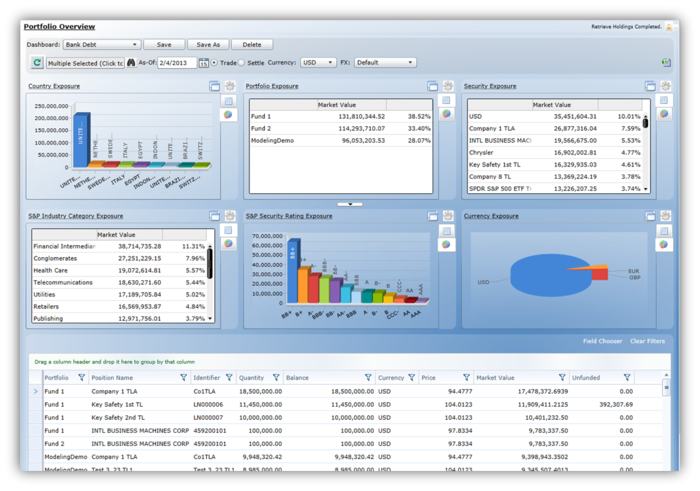
Task: Switch Country Exposure to pie chart view
Action: coord(228,114)
